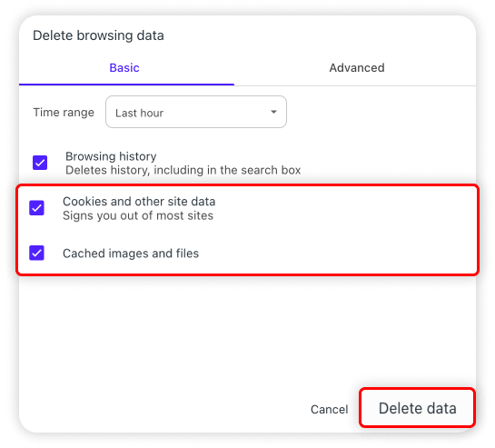Image resolution: width=495 pixels, height=448 pixels.
Task: Click the Delete data button
Action: pos(417,408)
